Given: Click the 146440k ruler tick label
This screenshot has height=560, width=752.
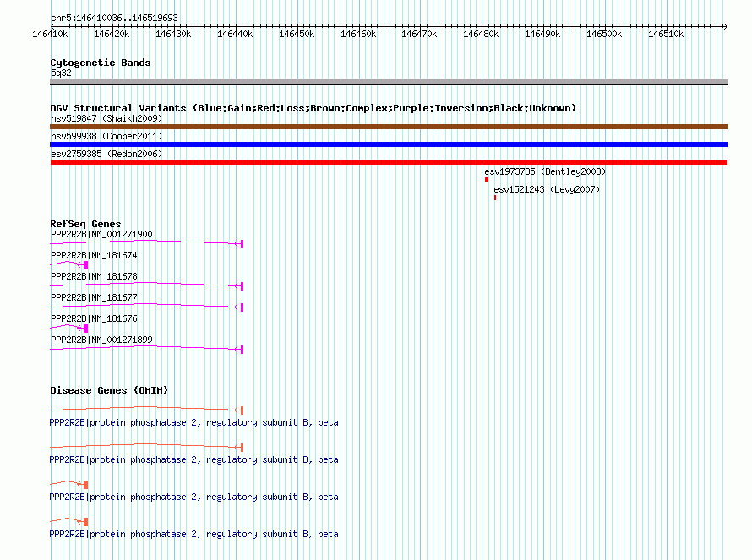Looking at the screenshot, I should [x=235, y=34].
